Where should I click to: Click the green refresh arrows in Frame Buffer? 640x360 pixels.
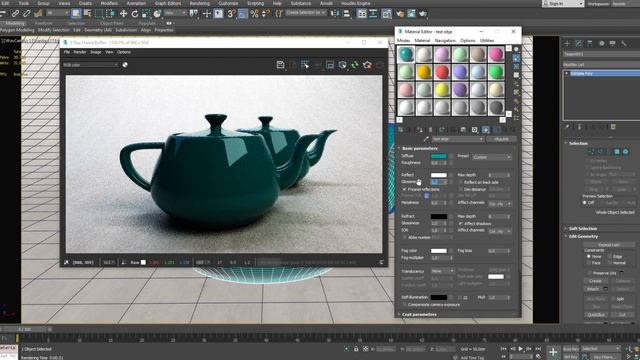[355, 64]
